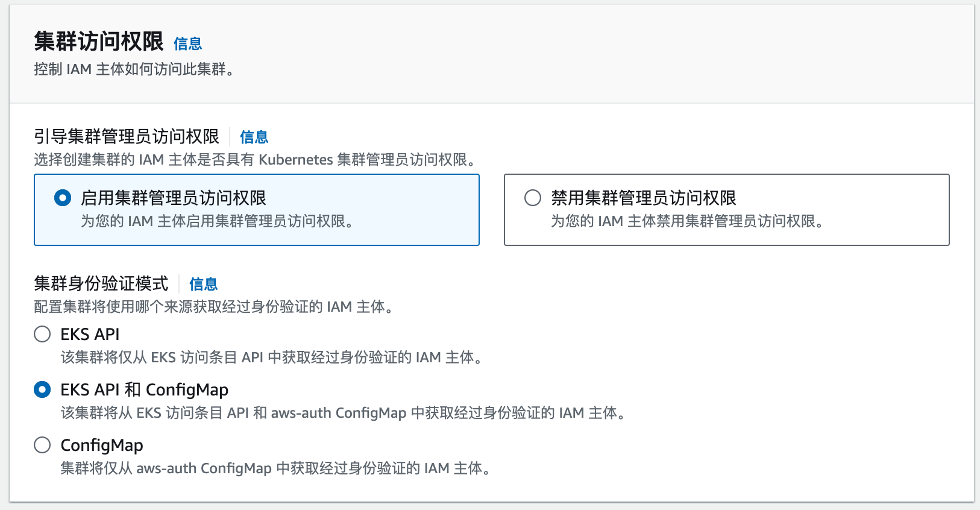
Task: Click description 集群将仅从 aws-auth ConfigMap
Action: [275, 468]
